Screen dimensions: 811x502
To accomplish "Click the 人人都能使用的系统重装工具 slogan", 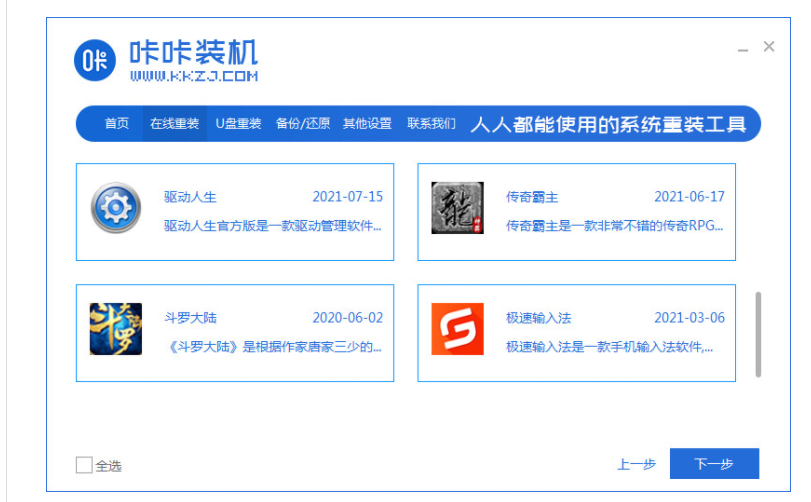I will [x=608, y=124].
